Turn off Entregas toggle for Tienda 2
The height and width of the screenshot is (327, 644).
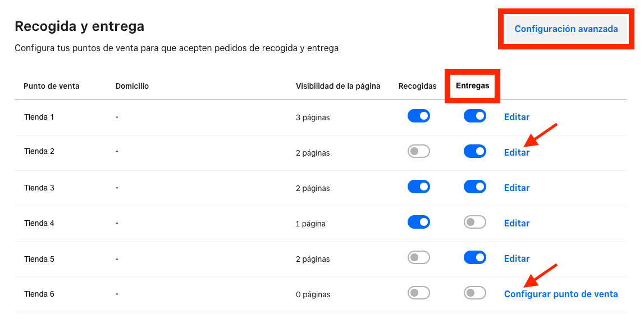click(x=475, y=151)
